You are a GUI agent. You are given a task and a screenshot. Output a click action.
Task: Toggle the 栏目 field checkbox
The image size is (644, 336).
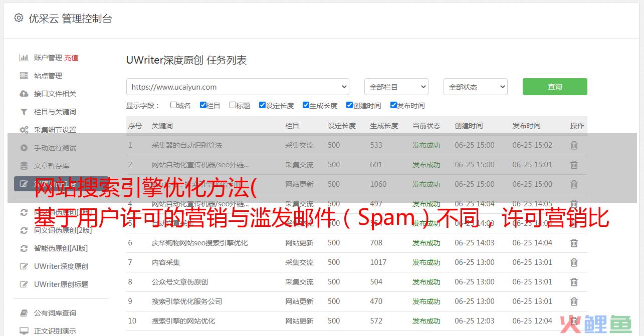click(x=203, y=105)
